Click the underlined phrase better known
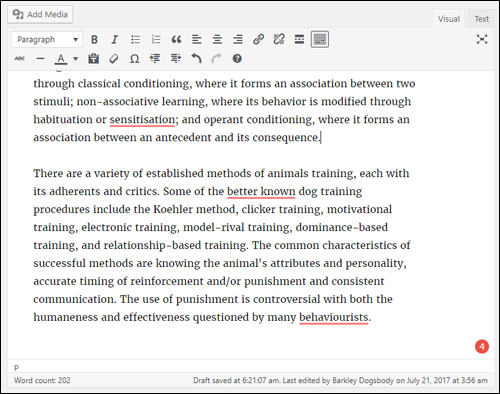 point(261,191)
